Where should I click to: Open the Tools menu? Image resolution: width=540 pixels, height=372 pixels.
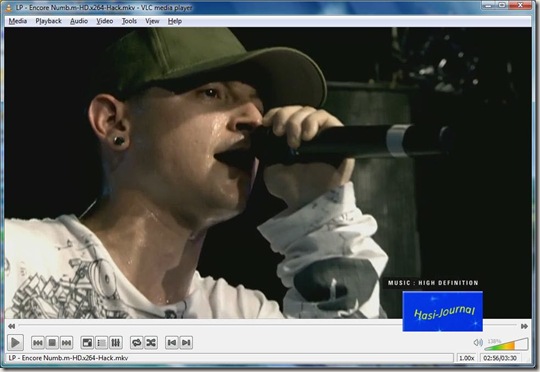click(x=129, y=21)
